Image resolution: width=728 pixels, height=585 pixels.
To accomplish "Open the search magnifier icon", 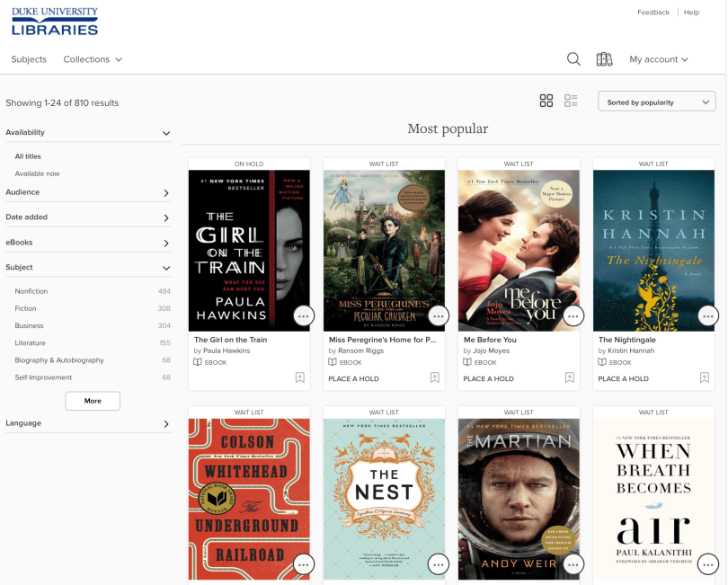I will tap(573, 59).
